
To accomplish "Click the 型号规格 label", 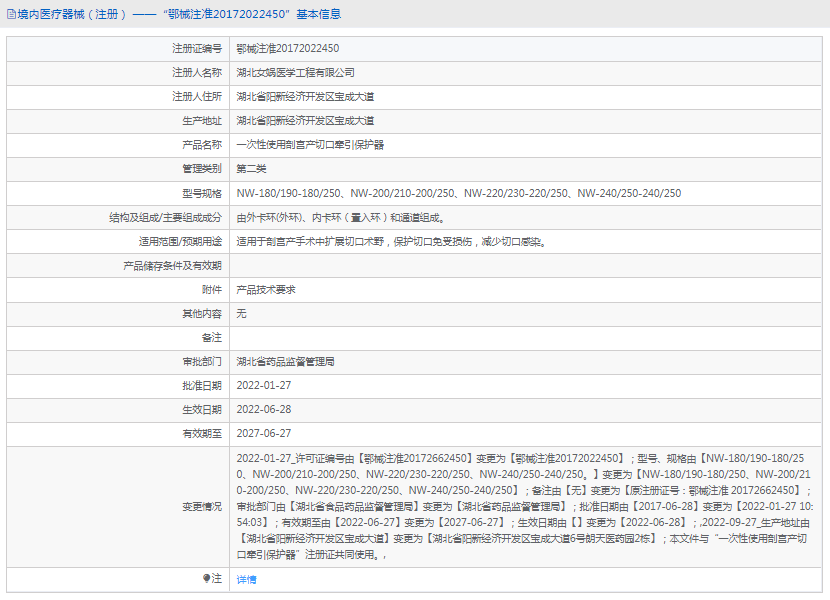I will [202, 193].
